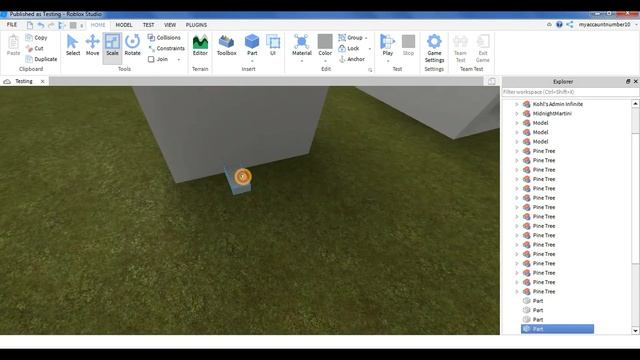
Task: Open the Play dropdown arrow
Action: tap(387, 61)
